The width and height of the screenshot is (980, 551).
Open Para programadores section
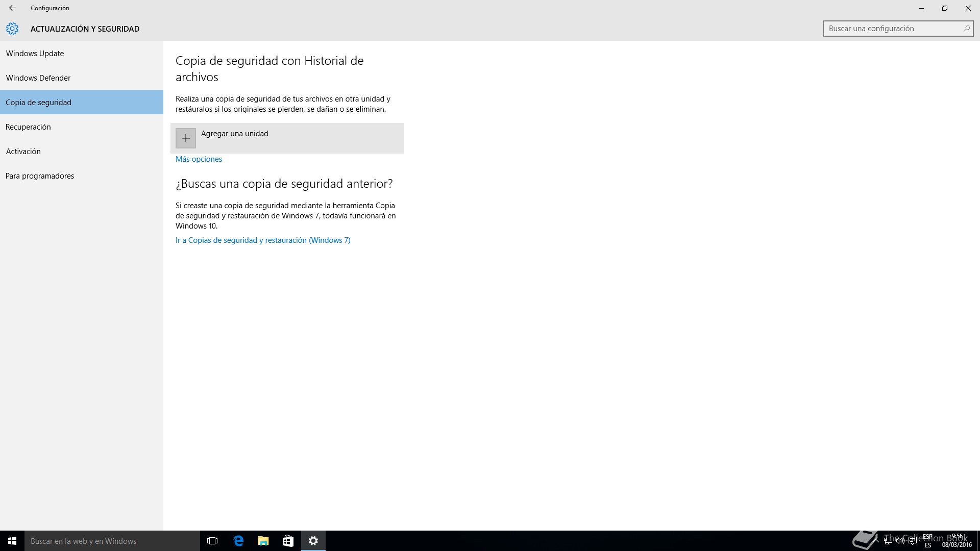82,176
